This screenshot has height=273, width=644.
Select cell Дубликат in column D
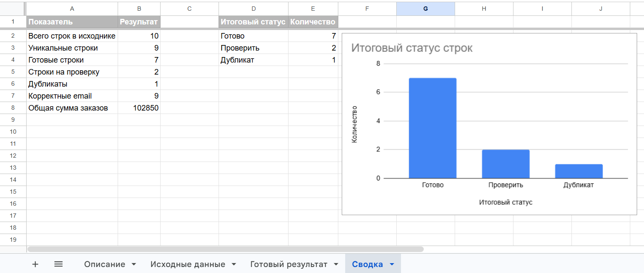(253, 60)
